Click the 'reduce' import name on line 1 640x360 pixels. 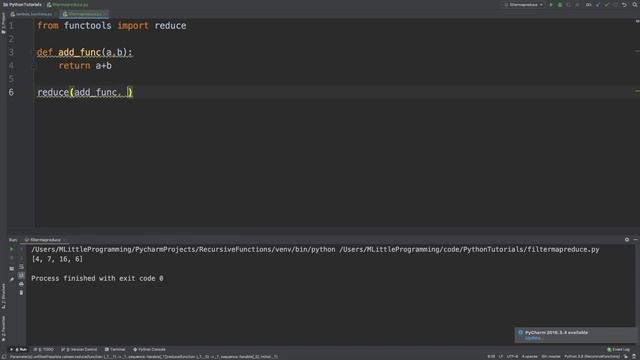(170, 26)
